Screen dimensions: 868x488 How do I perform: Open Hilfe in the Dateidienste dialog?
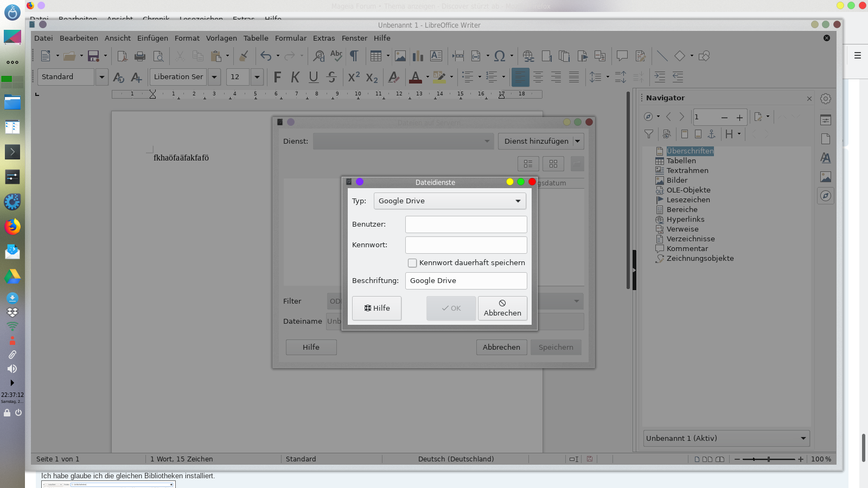pos(377,308)
